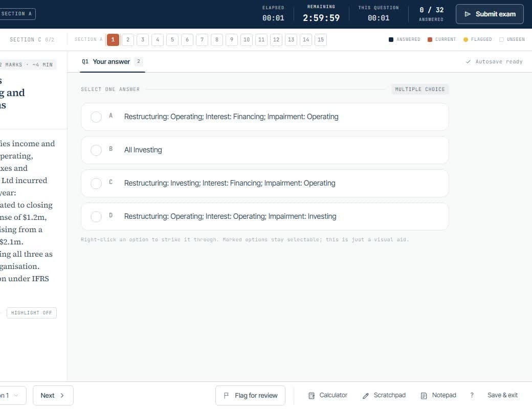Click the Current legend swatch
The height and width of the screenshot is (409, 532).
click(x=430, y=40)
